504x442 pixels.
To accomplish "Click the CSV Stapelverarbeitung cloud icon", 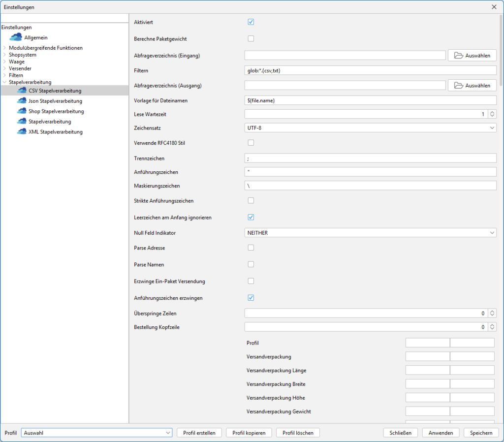I will tap(21, 91).
